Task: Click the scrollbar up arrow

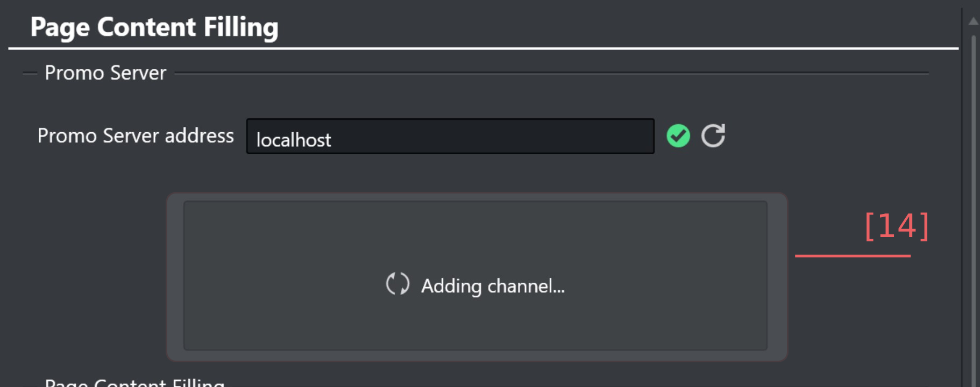Action: click(x=973, y=21)
